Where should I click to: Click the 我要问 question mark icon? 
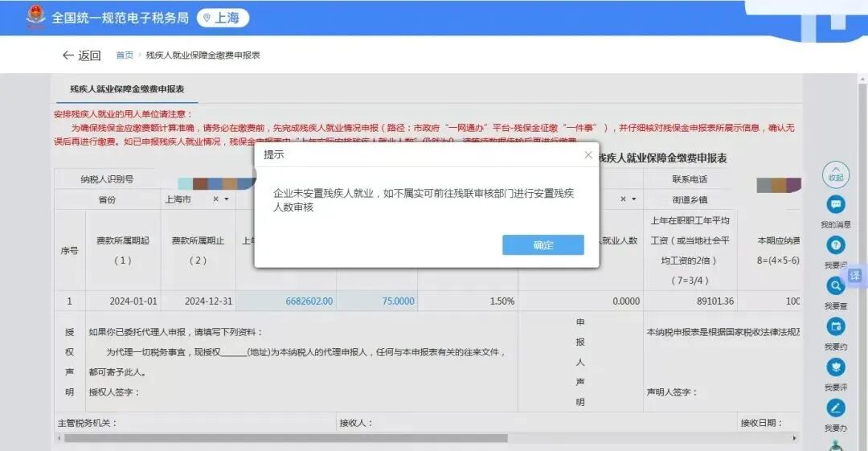click(x=835, y=245)
